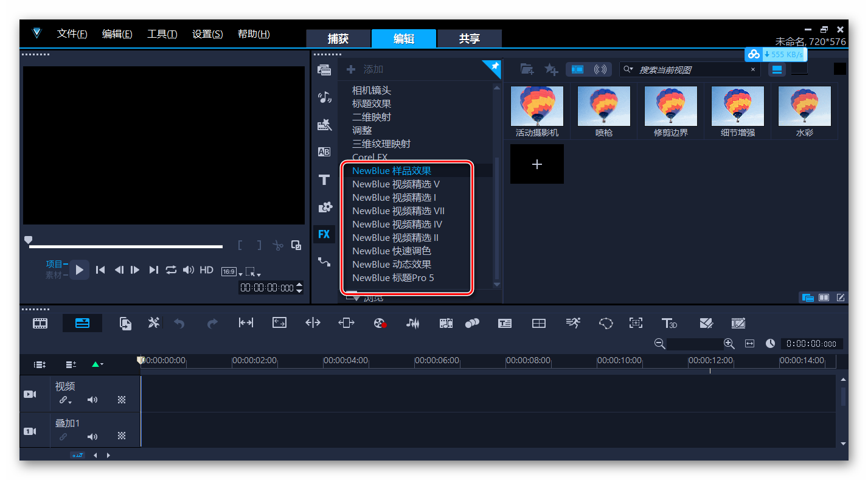Open the 16:9 aspect ratio dropdown

[x=231, y=272]
